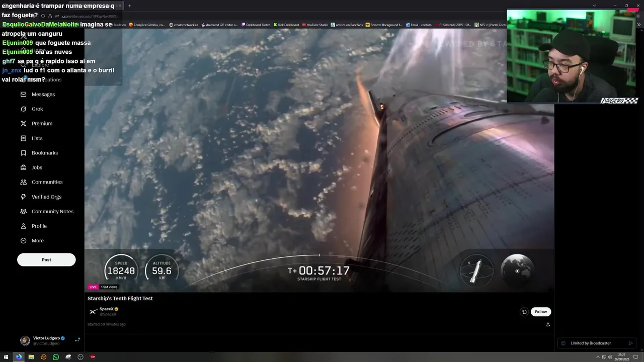Open account options dots next to Victor Ludgero
The image size is (644, 362).
click(77, 340)
